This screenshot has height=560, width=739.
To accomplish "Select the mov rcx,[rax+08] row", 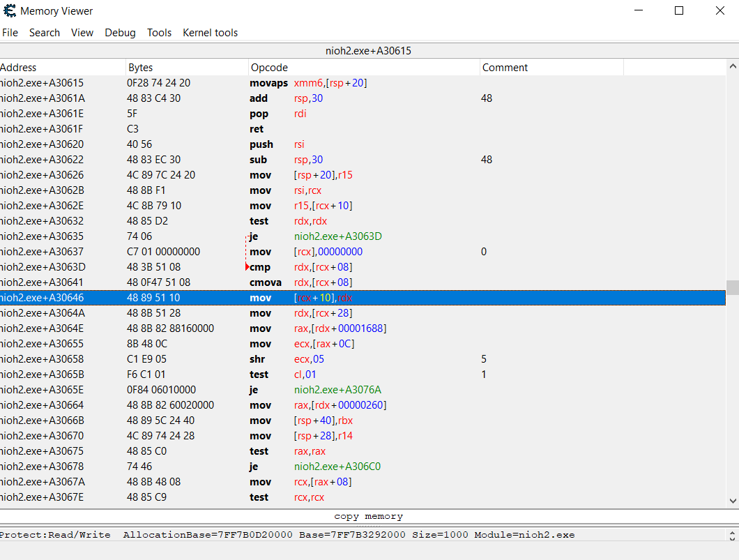I will click(363, 482).
